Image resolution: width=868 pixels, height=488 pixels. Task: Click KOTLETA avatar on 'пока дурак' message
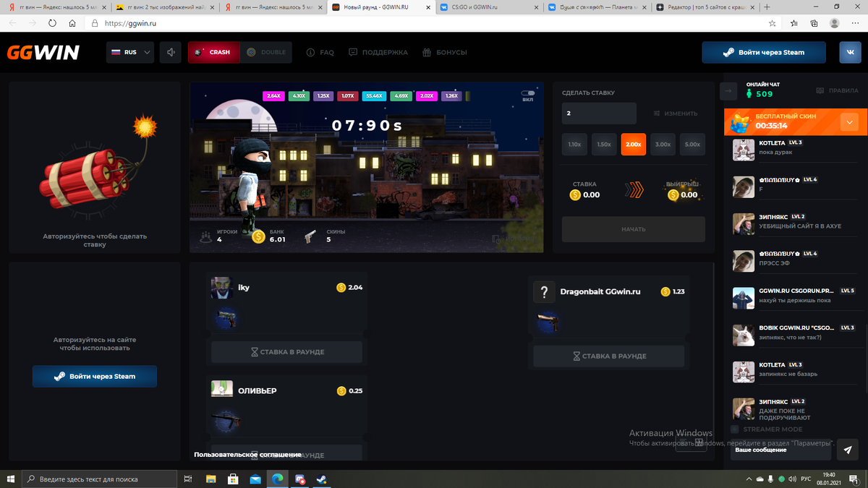point(744,150)
